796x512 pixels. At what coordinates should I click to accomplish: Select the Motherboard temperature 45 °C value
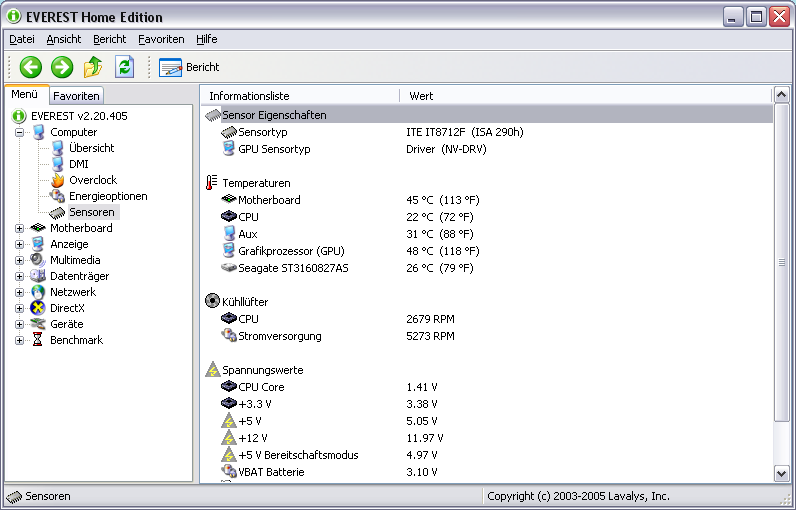443,200
